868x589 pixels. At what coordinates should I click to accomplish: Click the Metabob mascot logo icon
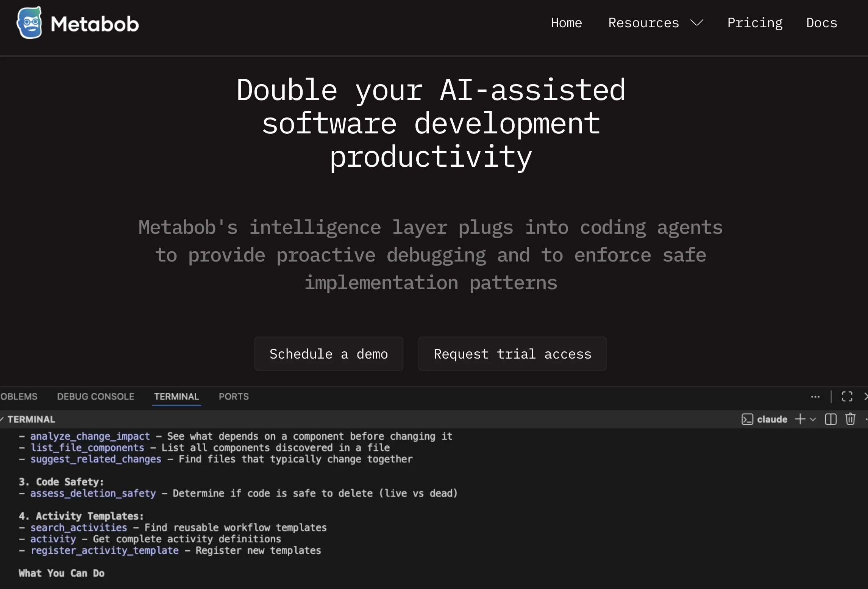[29, 23]
